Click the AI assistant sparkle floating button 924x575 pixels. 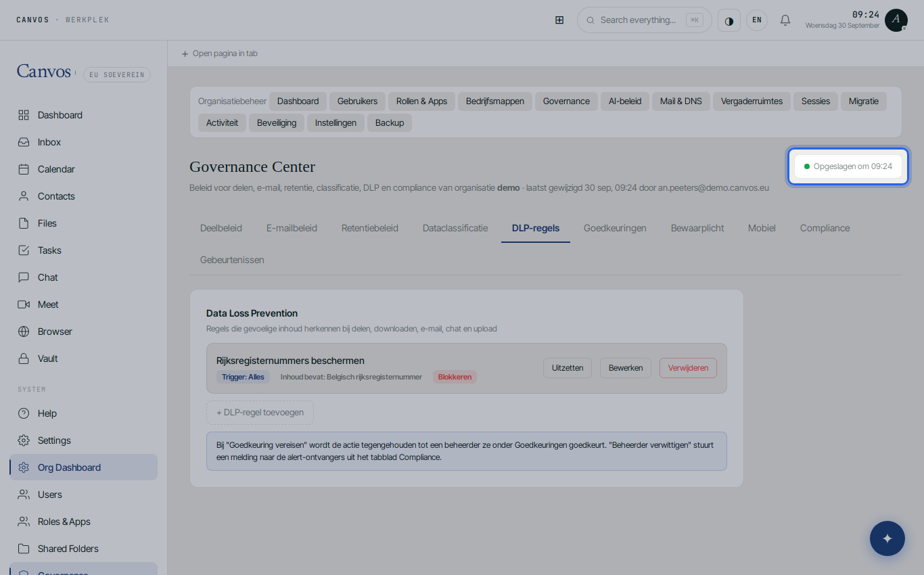tap(887, 538)
